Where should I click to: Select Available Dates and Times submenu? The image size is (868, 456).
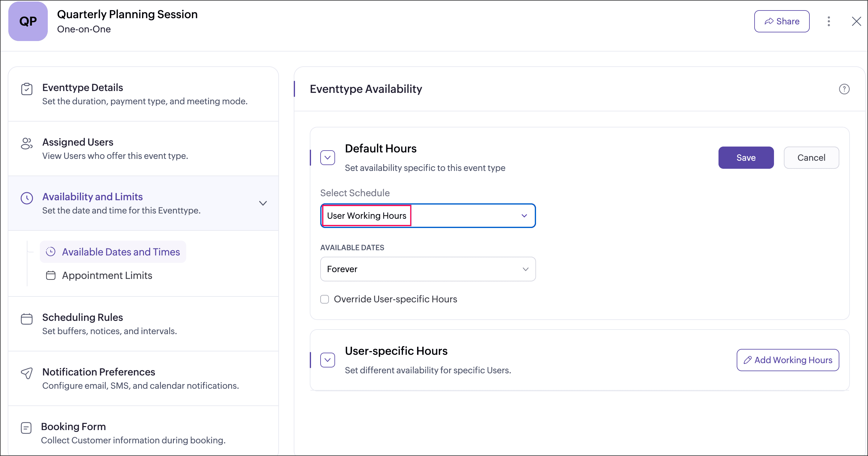click(x=121, y=252)
